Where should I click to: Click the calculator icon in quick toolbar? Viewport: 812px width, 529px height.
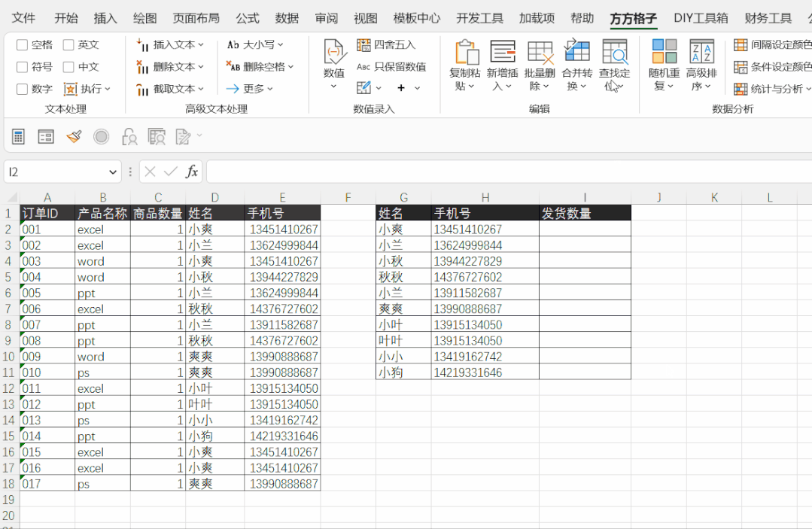[19, 136]
